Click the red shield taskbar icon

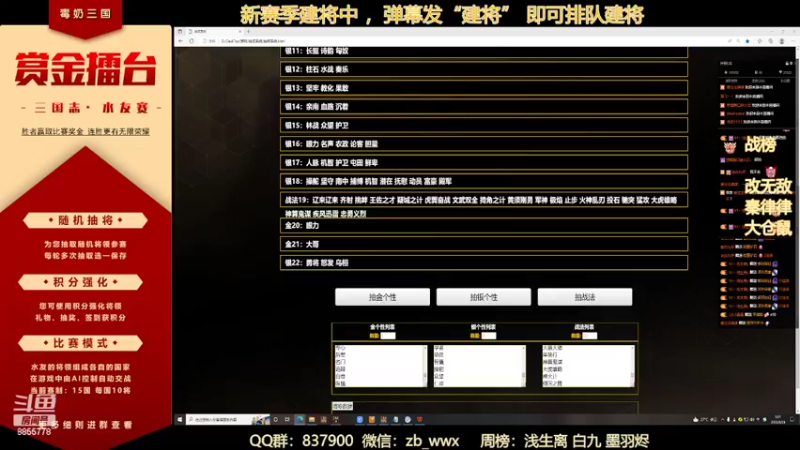(x=419, y=419)
